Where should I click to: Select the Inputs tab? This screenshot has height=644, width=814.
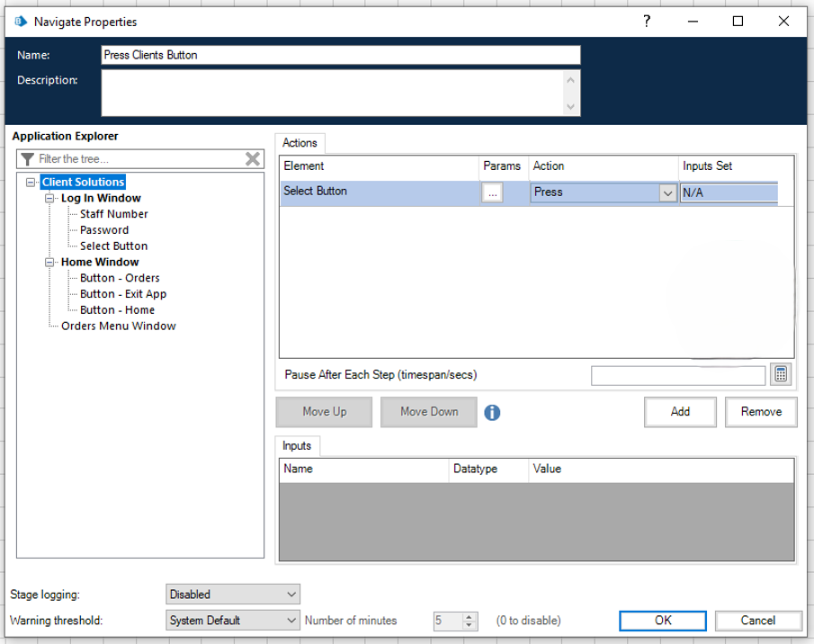[x=297, y=446]
